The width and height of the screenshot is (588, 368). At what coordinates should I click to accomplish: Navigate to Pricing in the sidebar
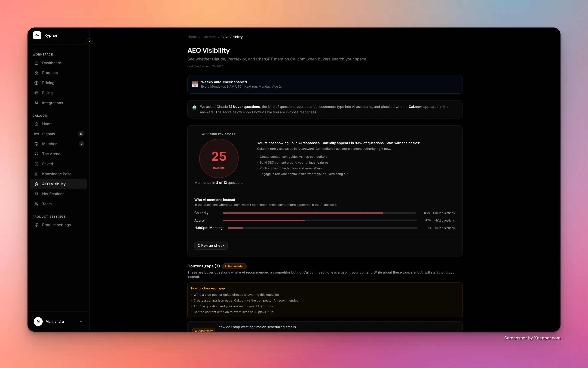pyautogui.click(x=58, y=83)
